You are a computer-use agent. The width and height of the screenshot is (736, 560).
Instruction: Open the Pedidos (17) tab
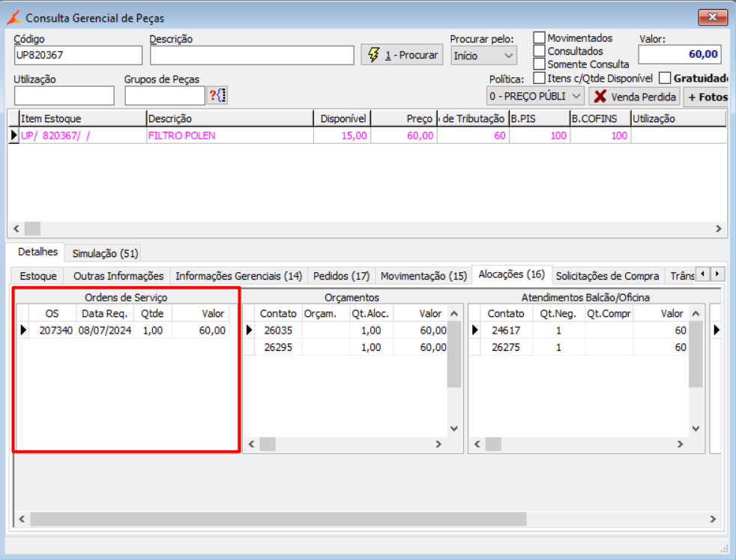(x=341, y=276)
